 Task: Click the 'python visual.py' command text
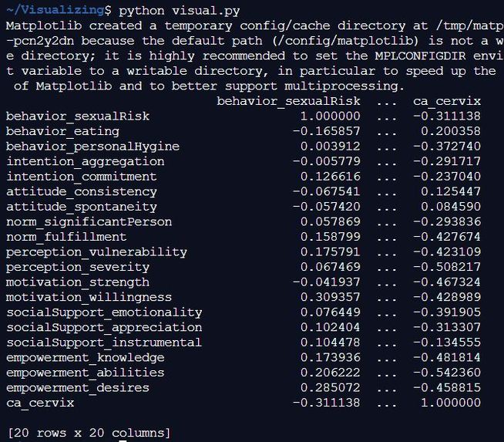(180, 11)
